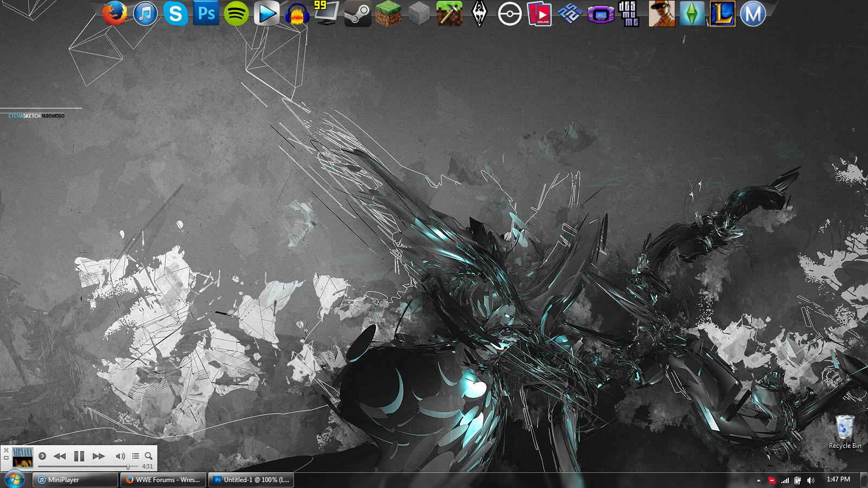
Task: Show the Up Next list in MiniPlayer
Action: (x=136, y=456)
